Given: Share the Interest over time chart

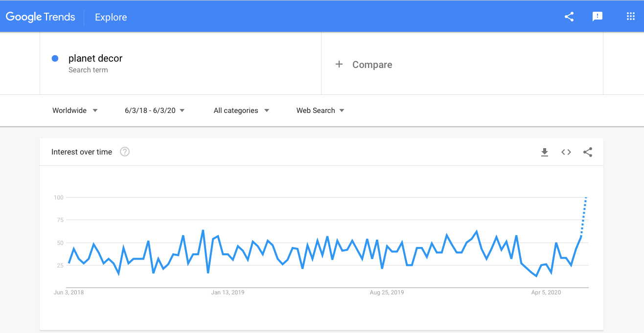Looking at the screenshot, I should [588, 152].
